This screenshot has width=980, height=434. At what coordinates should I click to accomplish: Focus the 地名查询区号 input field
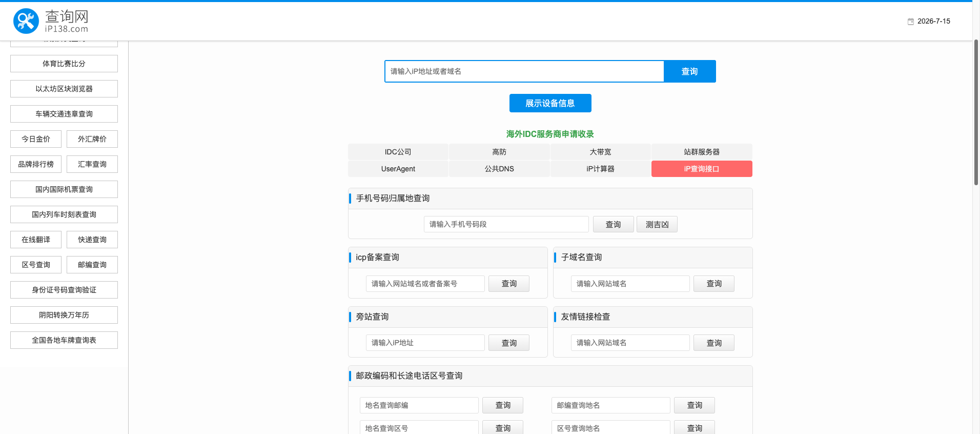point(419,427)
